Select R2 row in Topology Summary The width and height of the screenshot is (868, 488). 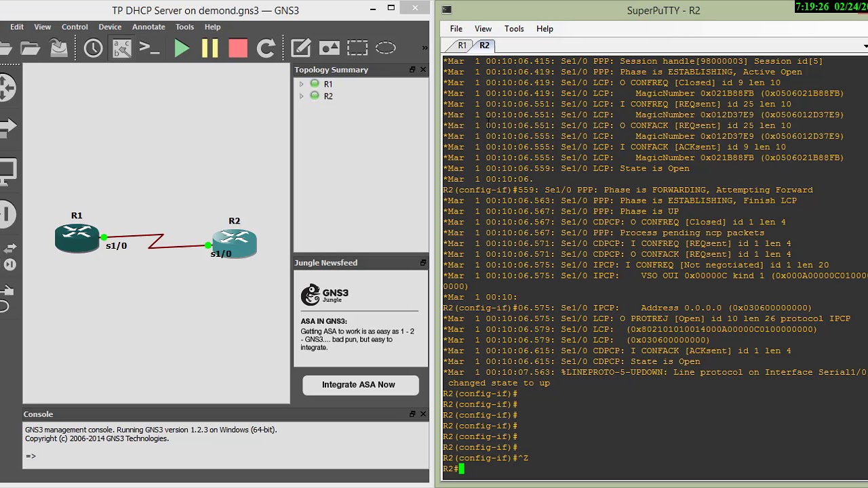(328, 96)
